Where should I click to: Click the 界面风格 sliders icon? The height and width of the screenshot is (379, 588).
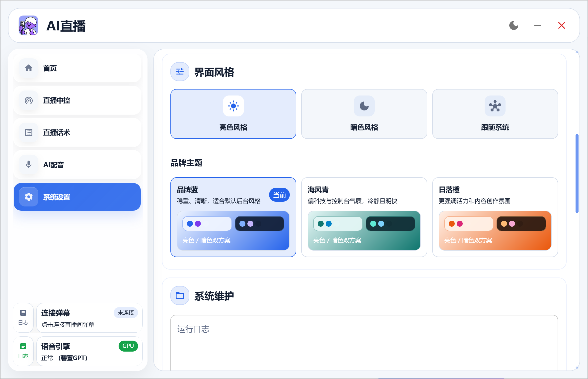tap(180, 72)
